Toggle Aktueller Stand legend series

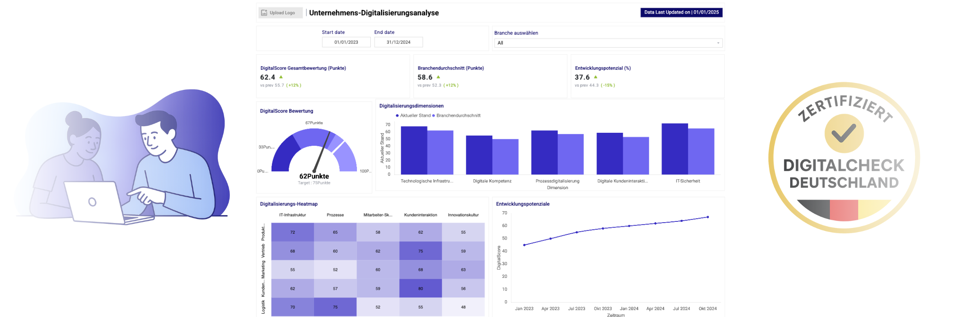[x=413, y=116]
